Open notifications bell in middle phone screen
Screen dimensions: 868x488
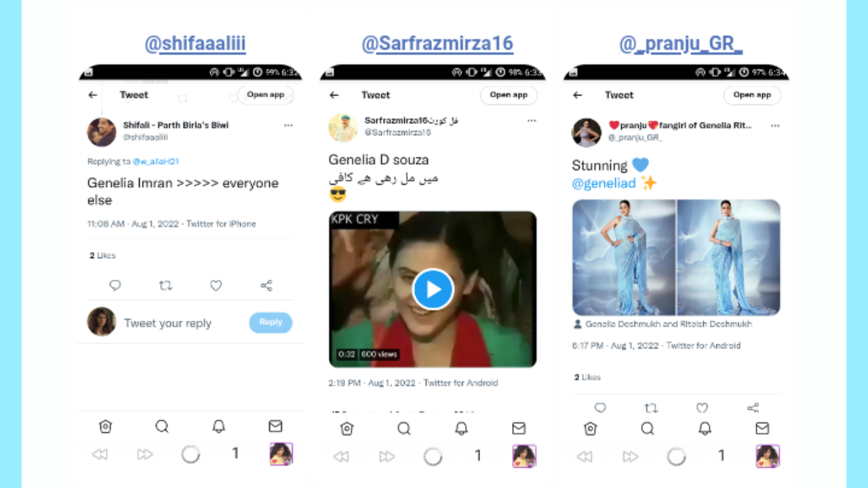point(461,428)
